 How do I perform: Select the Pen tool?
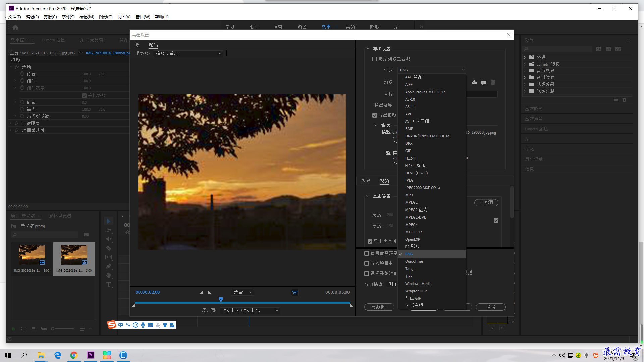coord(108,266)
